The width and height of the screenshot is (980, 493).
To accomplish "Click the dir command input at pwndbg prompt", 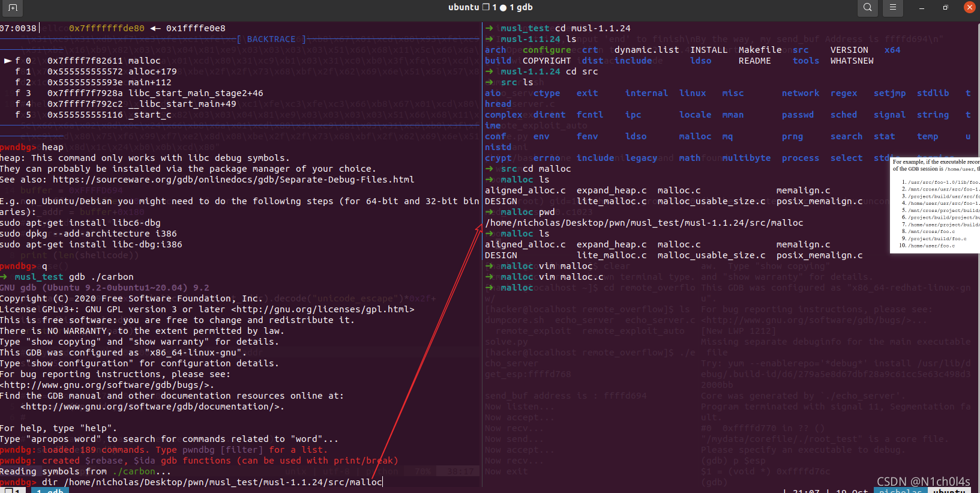I will point(212,482).
